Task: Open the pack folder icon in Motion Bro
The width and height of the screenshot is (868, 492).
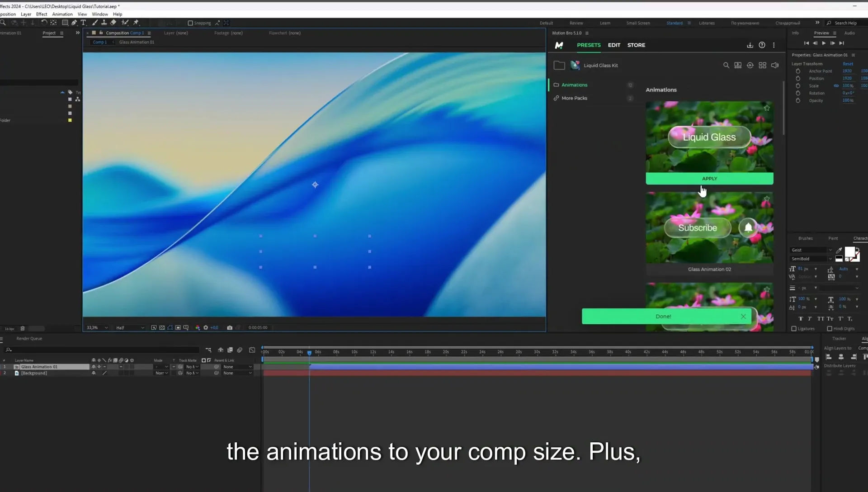Action: 559,66
